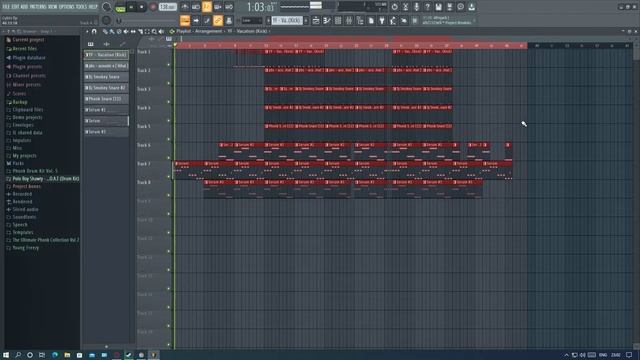Select 'Phonk Snare' pattern in picker
Viewport: 640px width, 360px height.
(x=106, y=99)
